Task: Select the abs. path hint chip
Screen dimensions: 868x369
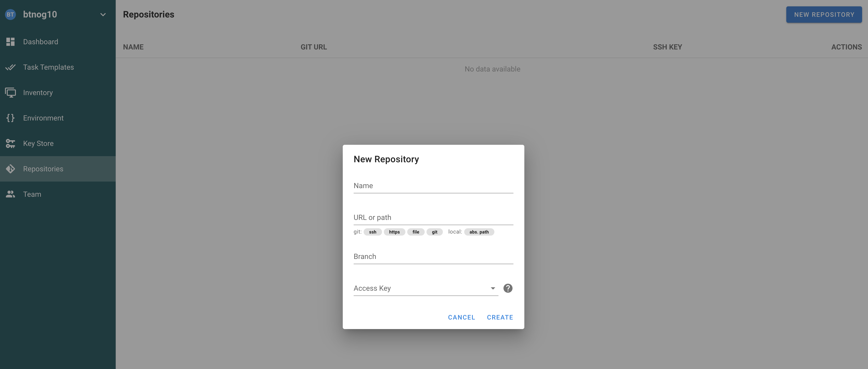Action: pyautogui.click(x=479, y=232)
